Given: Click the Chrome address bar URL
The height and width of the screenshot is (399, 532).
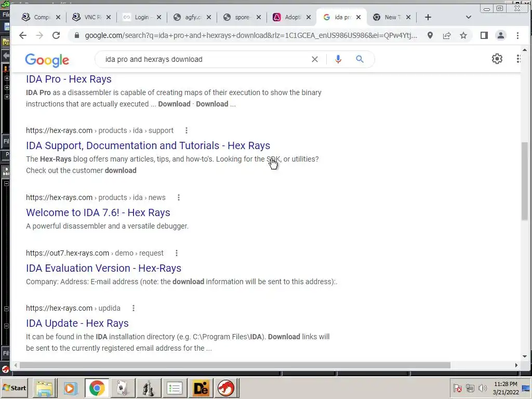Looking at the screenshot, I should [x=251, y=35].
